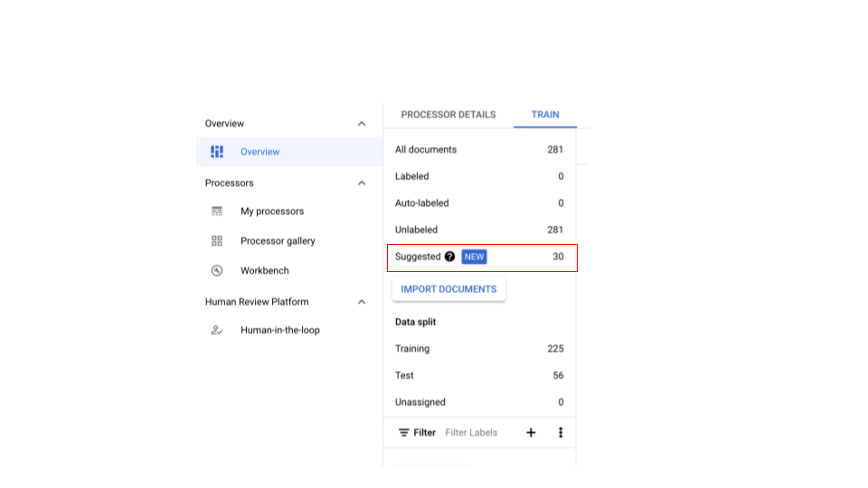Click the Filter lines icon

pyautogui.click(x=404, y=433)
